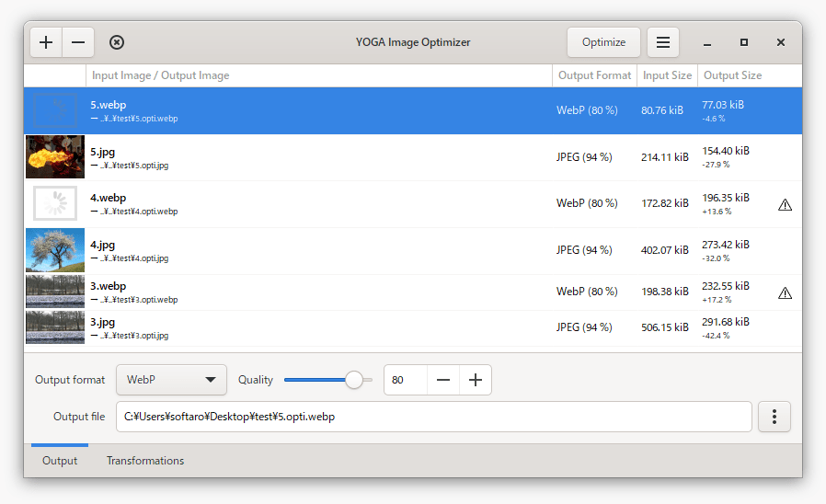Click the plus icon to add images
Viewport: 826px width, 504px height.
pyautogui.click(x=46, y=42)
